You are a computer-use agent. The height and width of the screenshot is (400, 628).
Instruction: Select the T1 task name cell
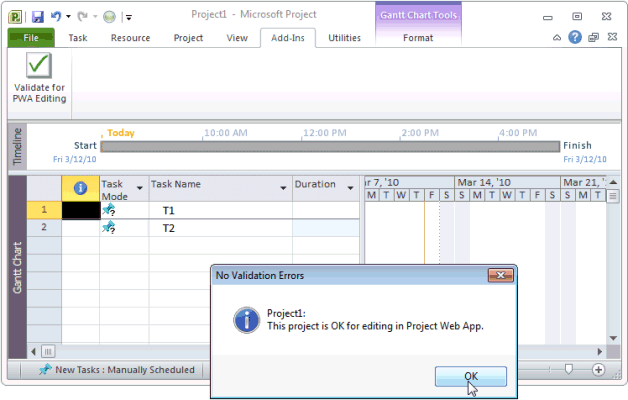coord(221,210)
